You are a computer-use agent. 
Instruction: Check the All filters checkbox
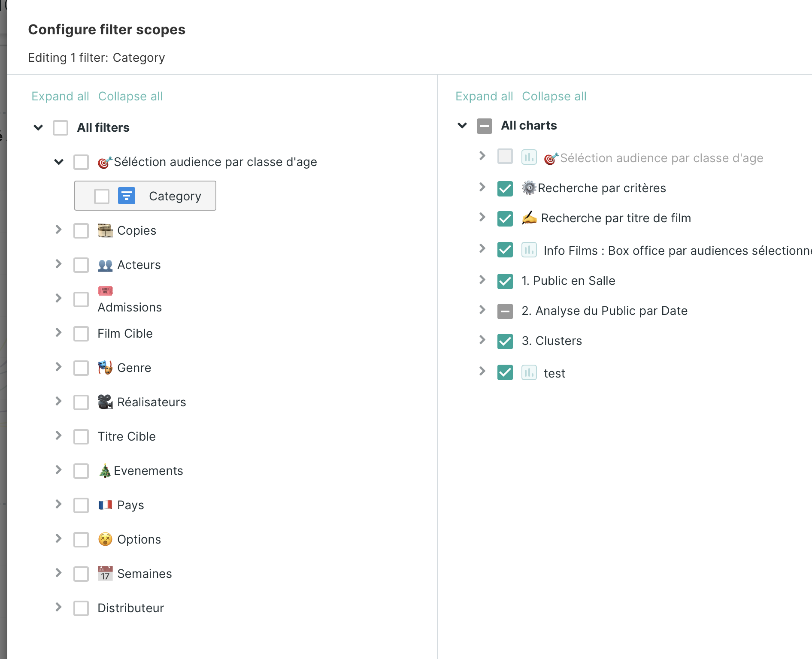60,127
